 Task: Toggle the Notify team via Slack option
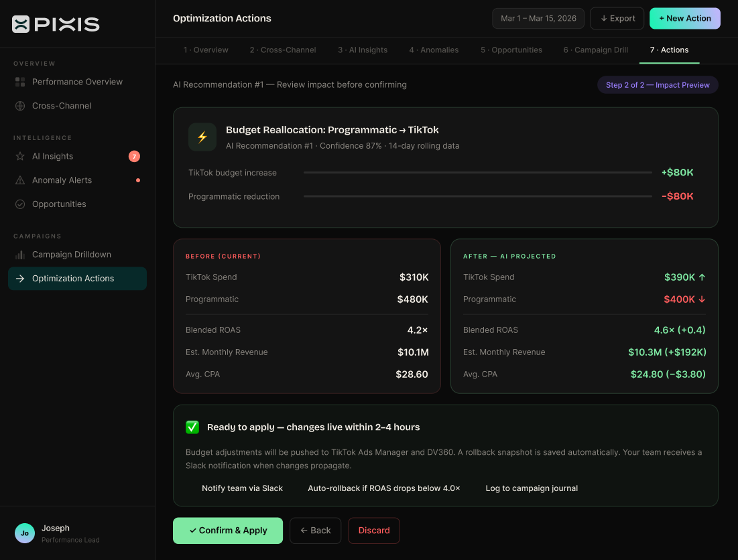click(x=241, y=488)
